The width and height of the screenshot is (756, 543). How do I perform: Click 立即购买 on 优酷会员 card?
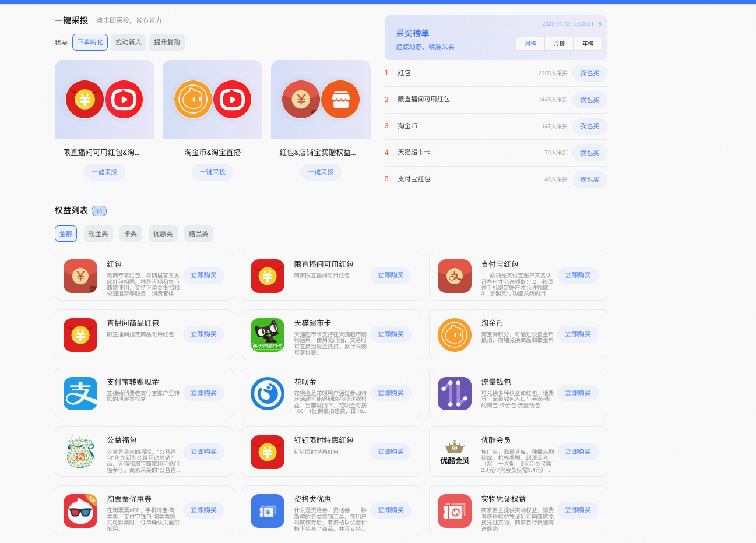[x=578, y=452]
